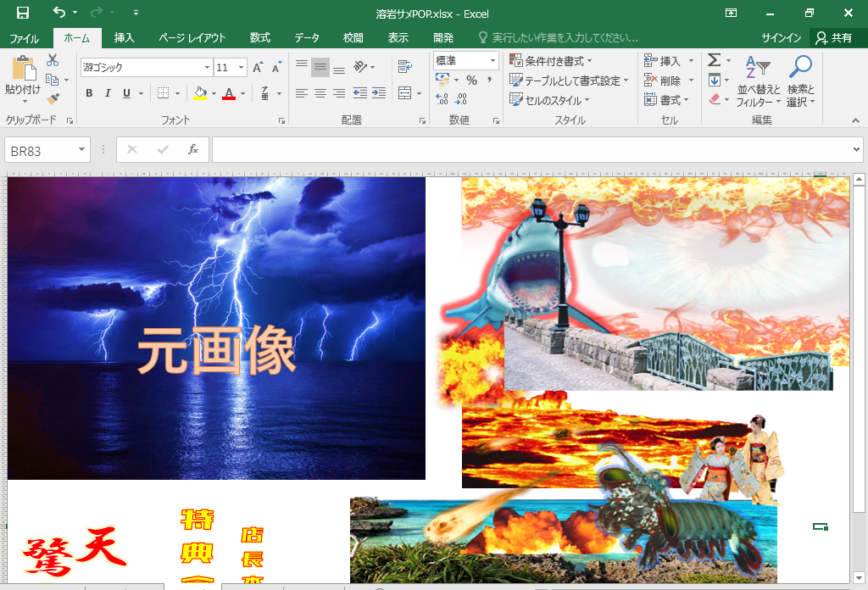Toggle Italic formatting
The image size is (868, 590).
click(x=108, y=93)
